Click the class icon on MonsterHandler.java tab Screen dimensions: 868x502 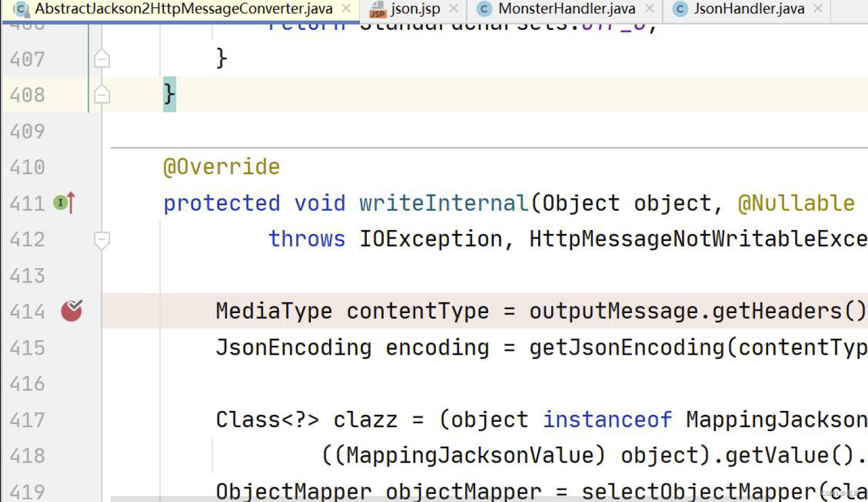484,8
